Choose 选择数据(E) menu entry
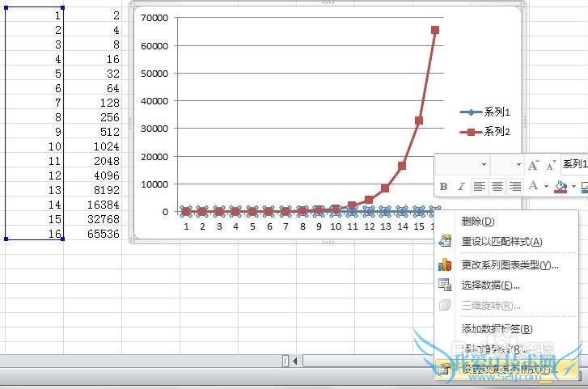Screen dimensions: 588x389 click(506, 285)
